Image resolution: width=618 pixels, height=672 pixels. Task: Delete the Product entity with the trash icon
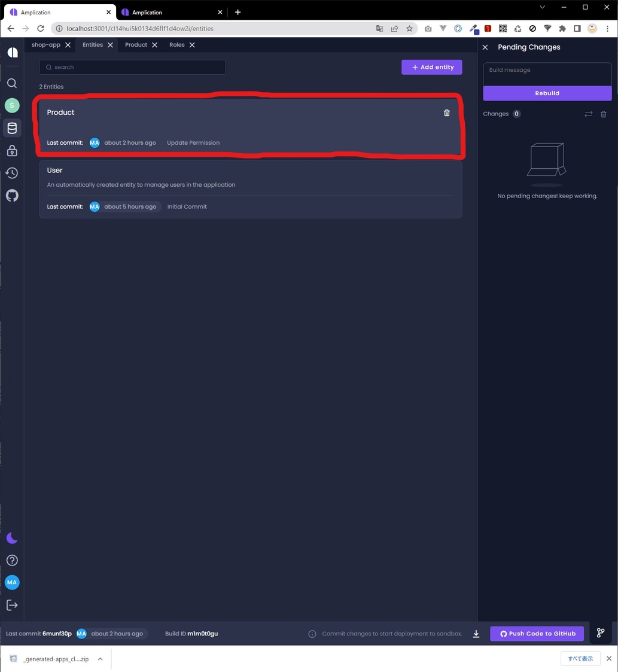coord(446,112)
